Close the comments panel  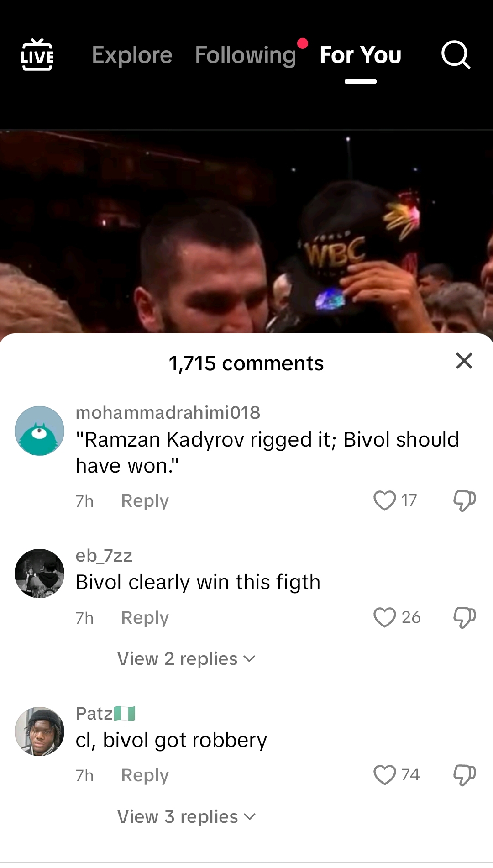464,361
